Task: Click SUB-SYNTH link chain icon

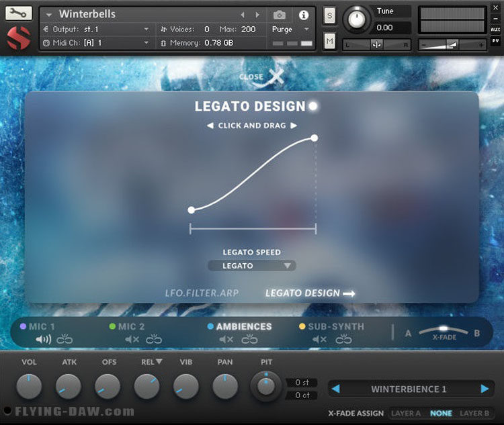Action: pyautogui.click(x=343, y=339)
